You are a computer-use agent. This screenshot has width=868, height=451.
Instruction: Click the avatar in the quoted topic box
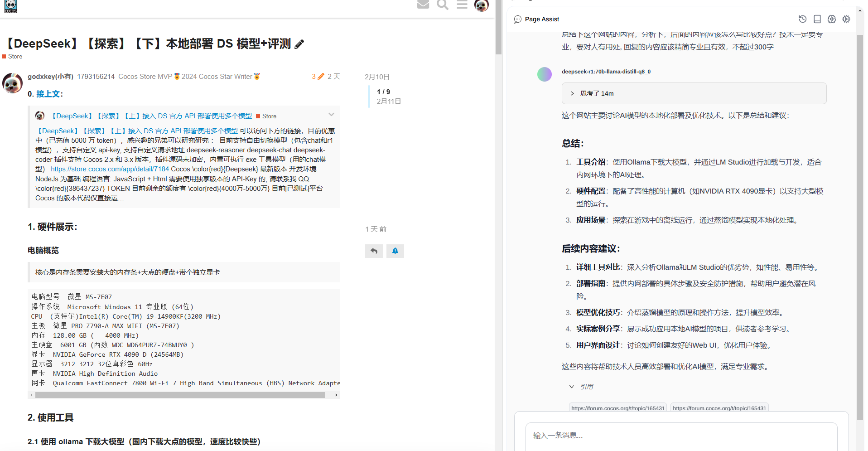tap(40, 116)
